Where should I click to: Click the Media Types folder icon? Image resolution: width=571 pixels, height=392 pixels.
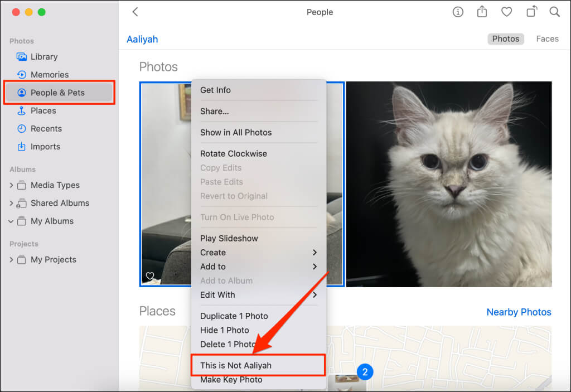pyautogui.click(x=22, y=185)
